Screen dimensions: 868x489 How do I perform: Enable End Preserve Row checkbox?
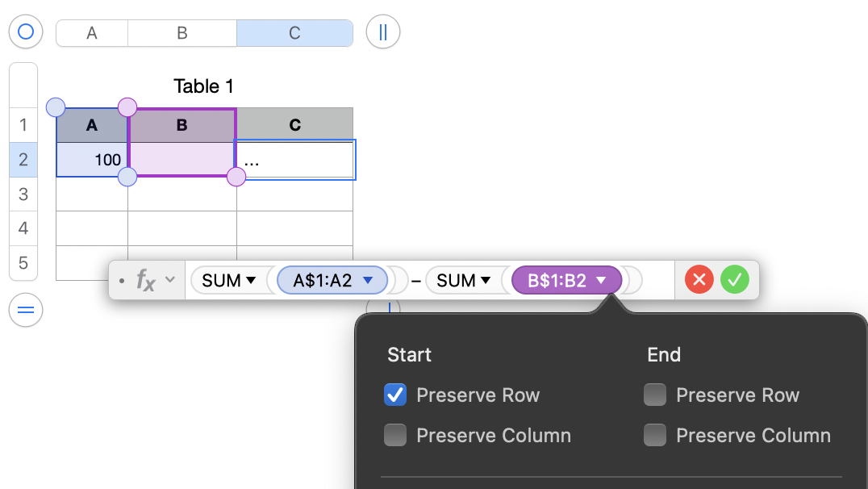point(655,395)
